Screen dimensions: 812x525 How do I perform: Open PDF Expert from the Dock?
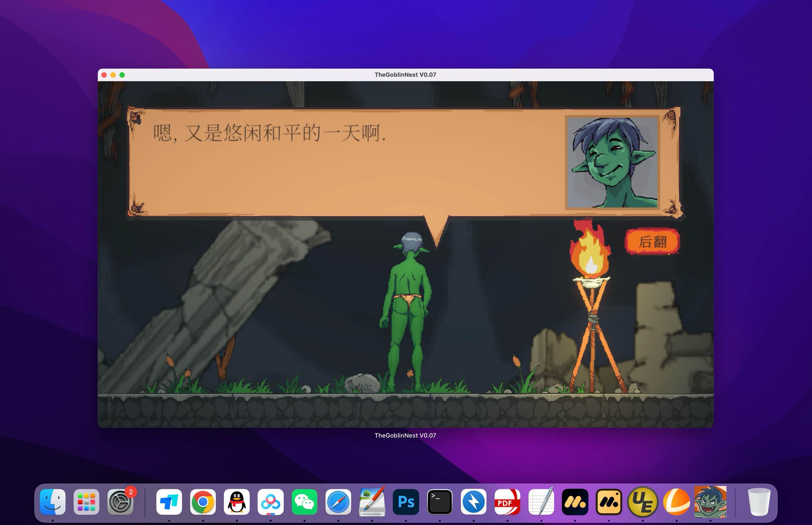coord(507,502)
